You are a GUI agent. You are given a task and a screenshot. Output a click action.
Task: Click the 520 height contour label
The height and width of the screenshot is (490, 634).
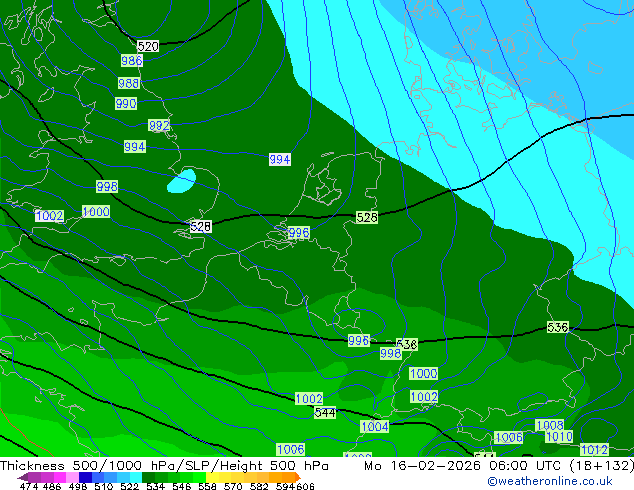(148, 46)
